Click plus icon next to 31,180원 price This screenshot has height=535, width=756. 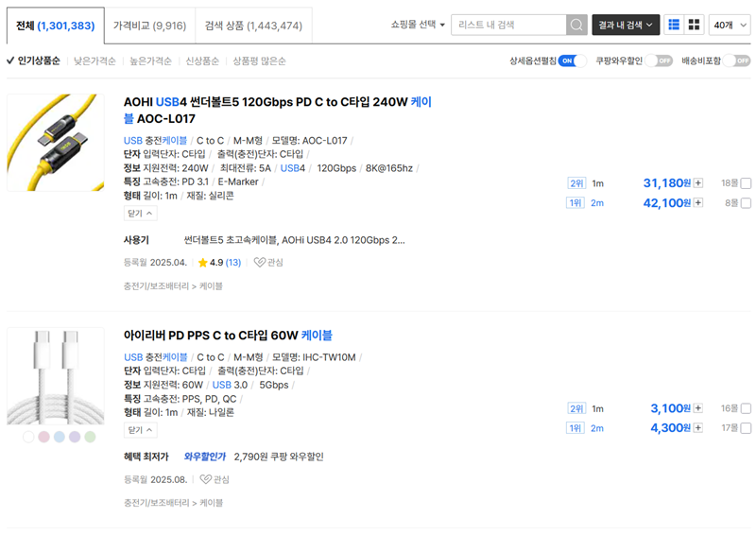coord(698,182)
